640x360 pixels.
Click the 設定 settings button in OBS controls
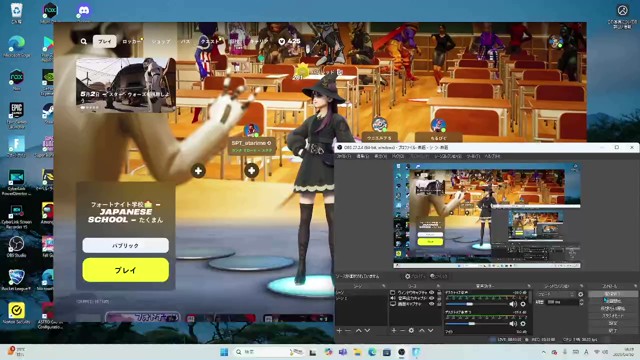pyautogui.click(x=612, y=323)
